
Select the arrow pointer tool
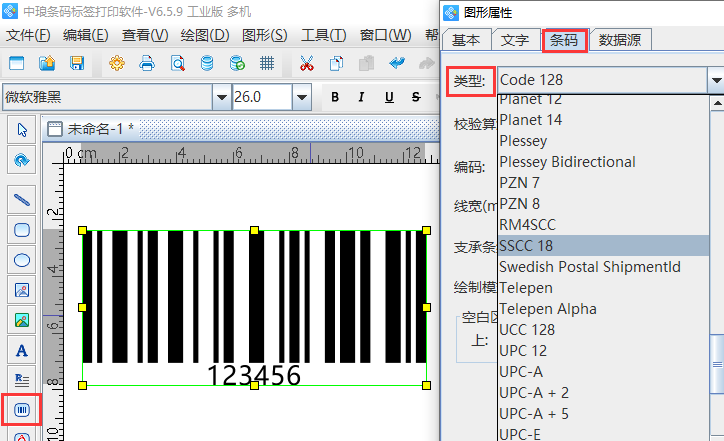tap(22, 130)
